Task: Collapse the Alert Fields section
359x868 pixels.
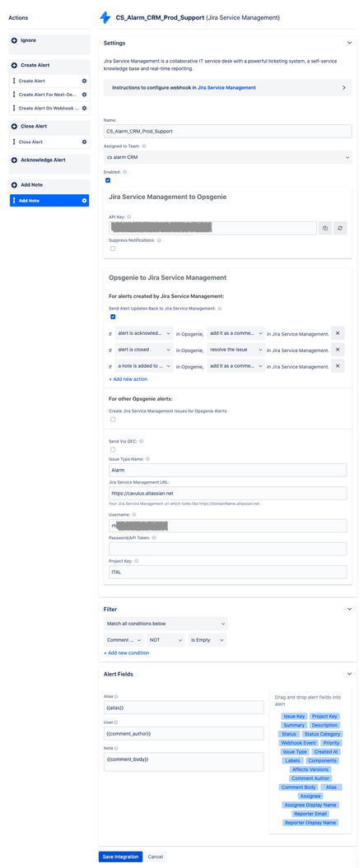Action: coord(349,674)
